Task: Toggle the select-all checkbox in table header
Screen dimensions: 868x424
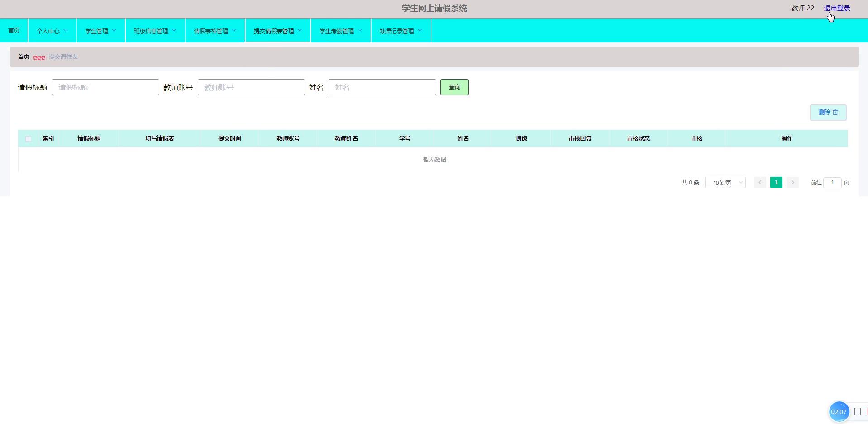Action: tap(28, 139)
